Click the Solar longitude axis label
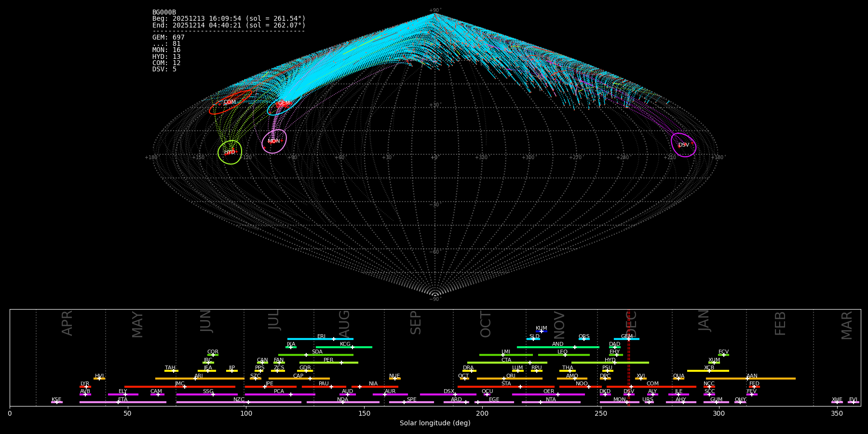The height and width of the screenshot is (434, 868). 434,423
